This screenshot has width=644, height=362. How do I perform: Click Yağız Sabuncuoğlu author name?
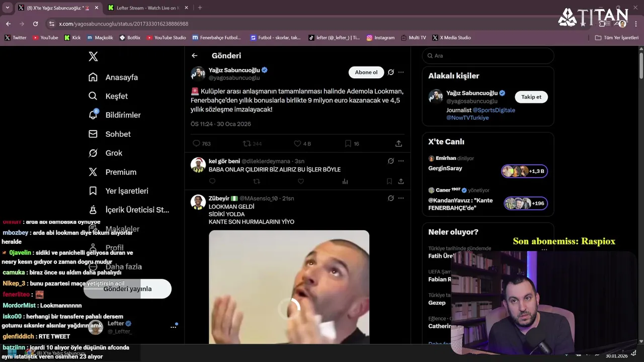click(234, 70)
